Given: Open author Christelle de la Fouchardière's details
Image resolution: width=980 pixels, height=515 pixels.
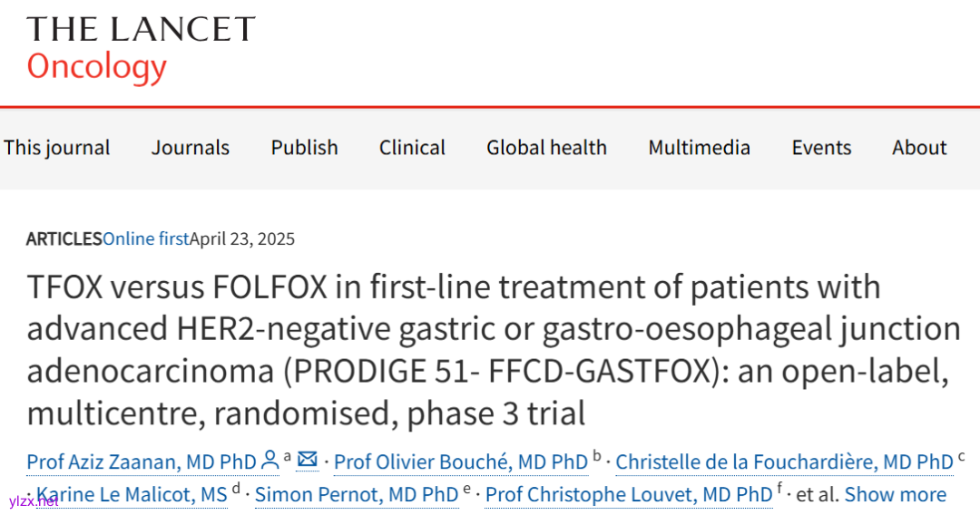Looking at the screenshot, I should (x=784, y=462).
